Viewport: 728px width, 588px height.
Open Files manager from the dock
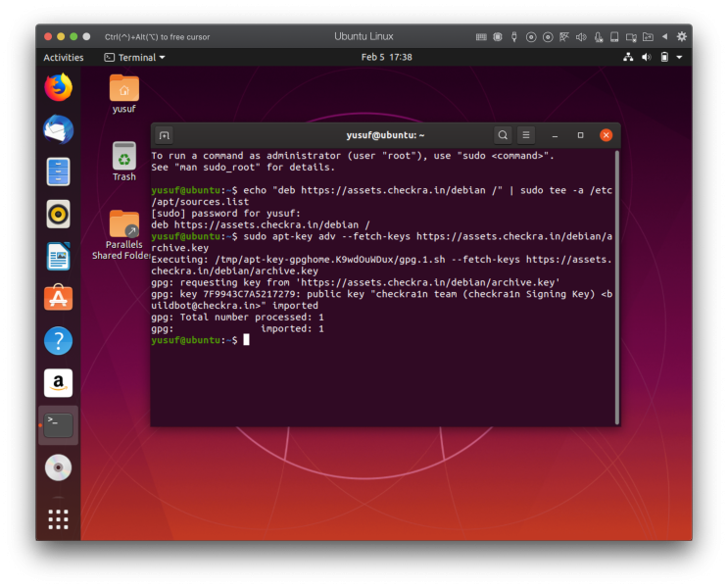point(58,171)
